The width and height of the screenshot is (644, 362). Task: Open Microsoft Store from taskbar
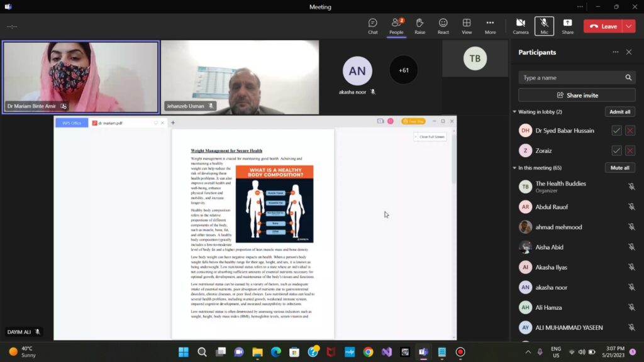coord(294,352)
